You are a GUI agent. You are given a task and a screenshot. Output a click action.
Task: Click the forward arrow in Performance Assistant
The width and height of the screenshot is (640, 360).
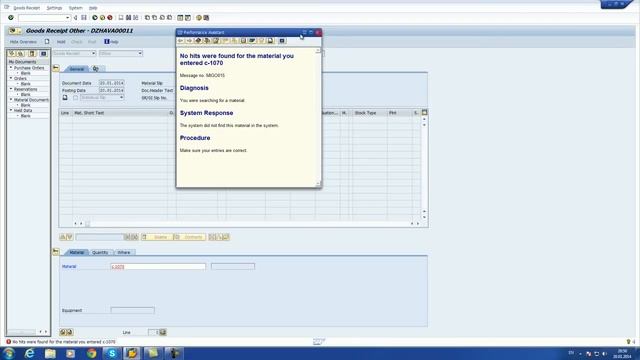coord(189,41)
